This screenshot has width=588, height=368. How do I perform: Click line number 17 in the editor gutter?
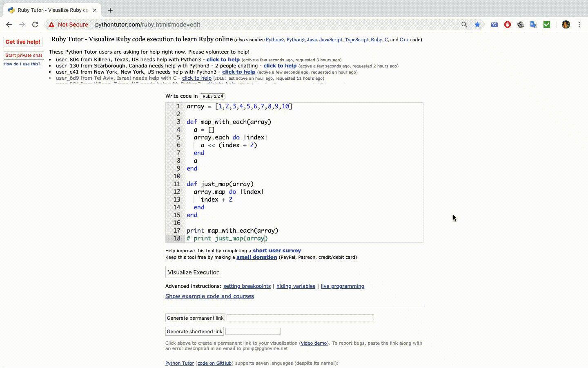click(177, 231)
